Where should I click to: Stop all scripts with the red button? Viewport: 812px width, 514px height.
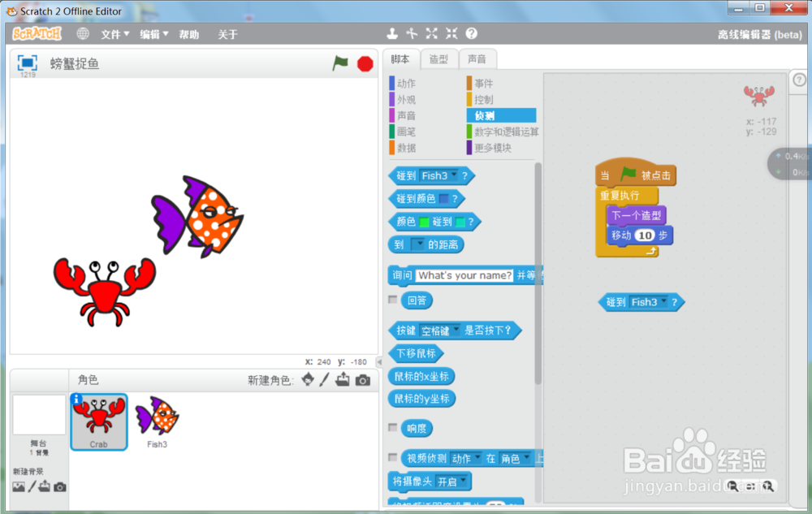point(365,63)
